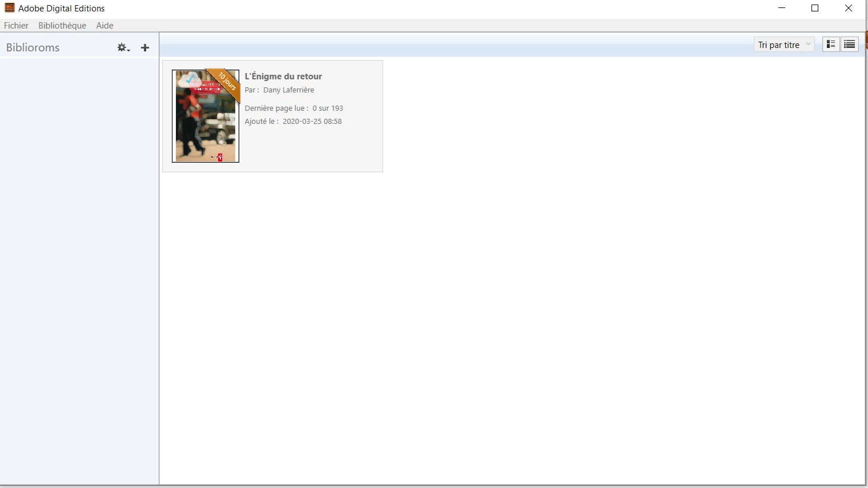Click the Adobe Digital Editions app icon

[x=9, y=8]
